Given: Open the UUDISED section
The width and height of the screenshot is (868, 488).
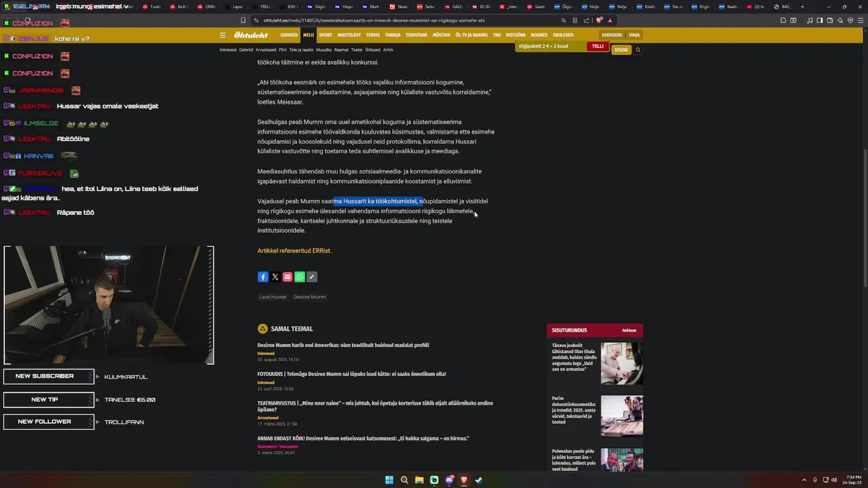Looking at the screenshot, I should 289,35.
